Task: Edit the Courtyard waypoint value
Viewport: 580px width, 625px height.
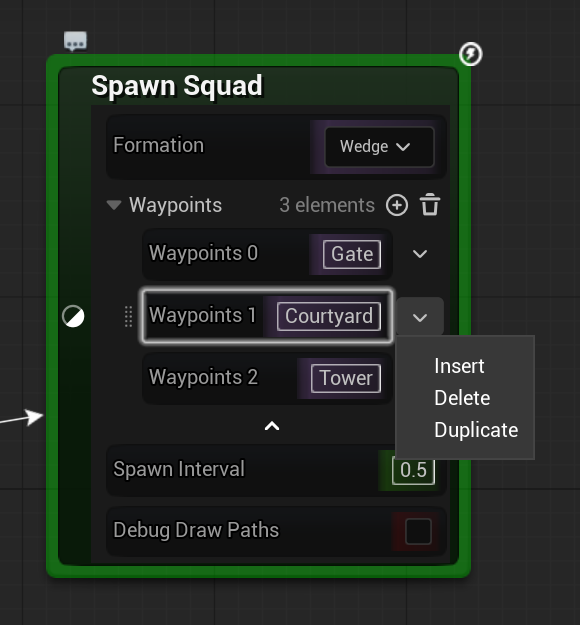Action: point(329,316)
